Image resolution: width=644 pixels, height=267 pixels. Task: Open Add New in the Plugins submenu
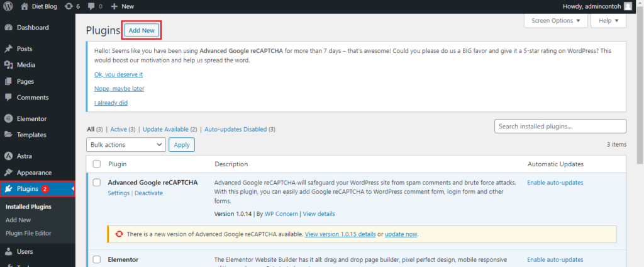(x=18, y=220)
